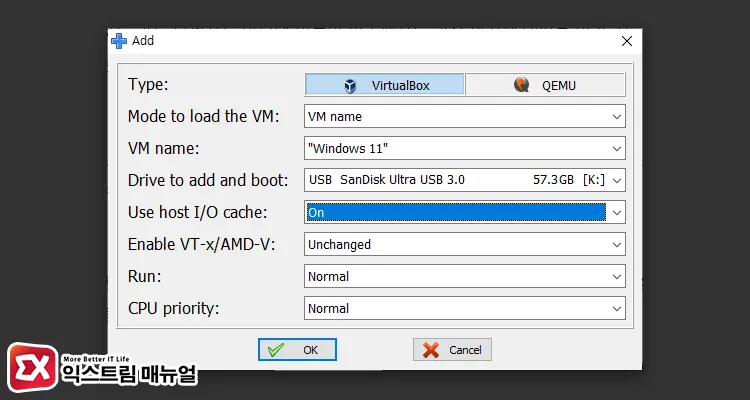
Task: Click the "Windows 11" VM name field
Action: (x=455, y=148)
